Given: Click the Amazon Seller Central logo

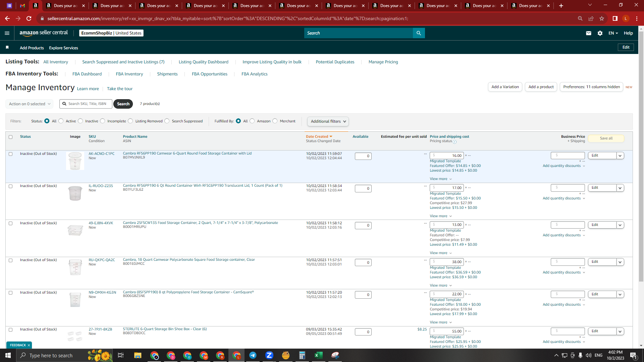Looking at the screenshot, I should point(44,33).
